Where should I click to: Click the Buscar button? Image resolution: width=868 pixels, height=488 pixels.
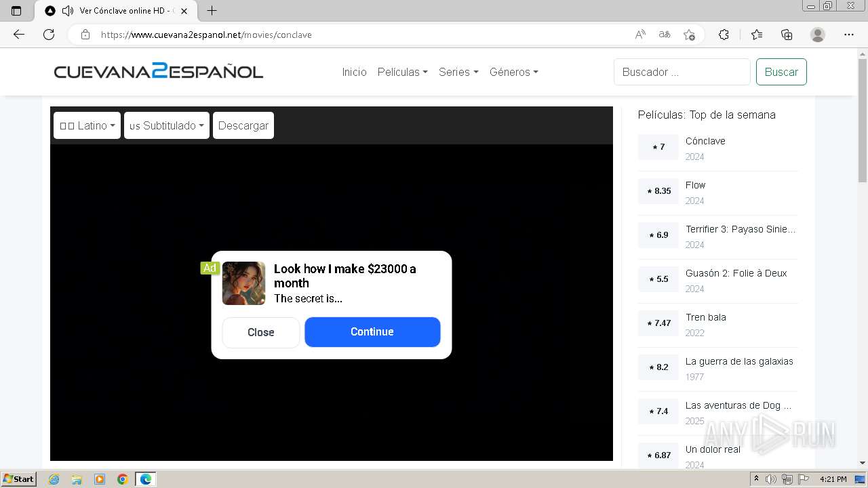(x=781, y=72)
